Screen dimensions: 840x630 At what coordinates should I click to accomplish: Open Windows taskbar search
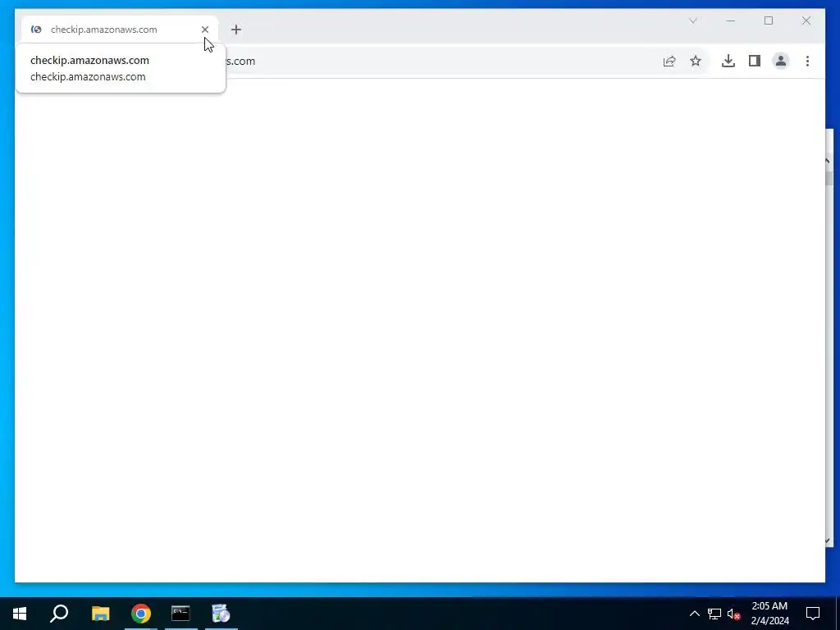point(59,614)
